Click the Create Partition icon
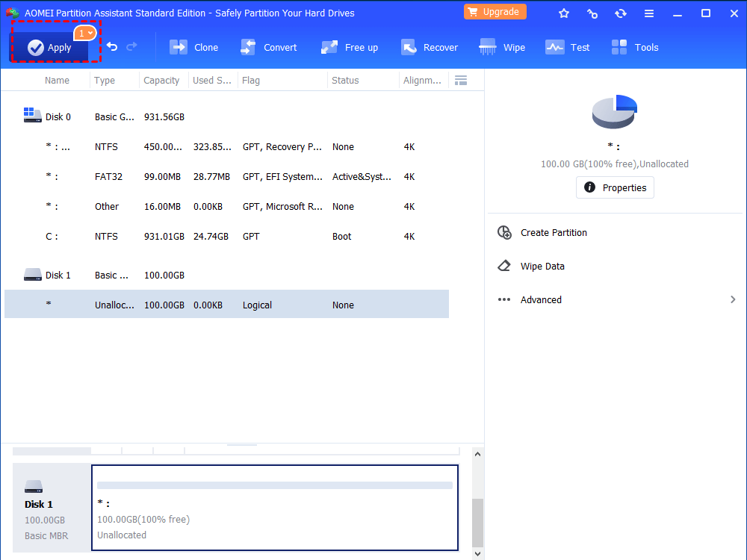Viewport: 747px width, 560px height. [504, 232]
